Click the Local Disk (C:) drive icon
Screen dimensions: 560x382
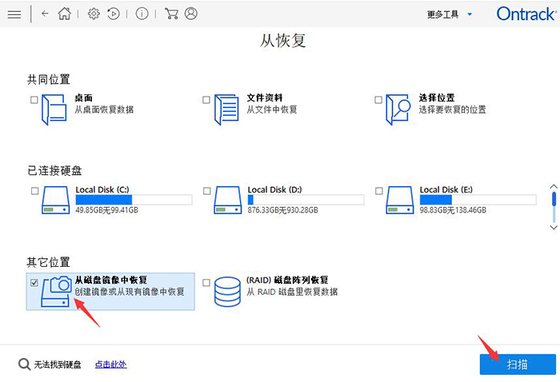pos(56,200)
